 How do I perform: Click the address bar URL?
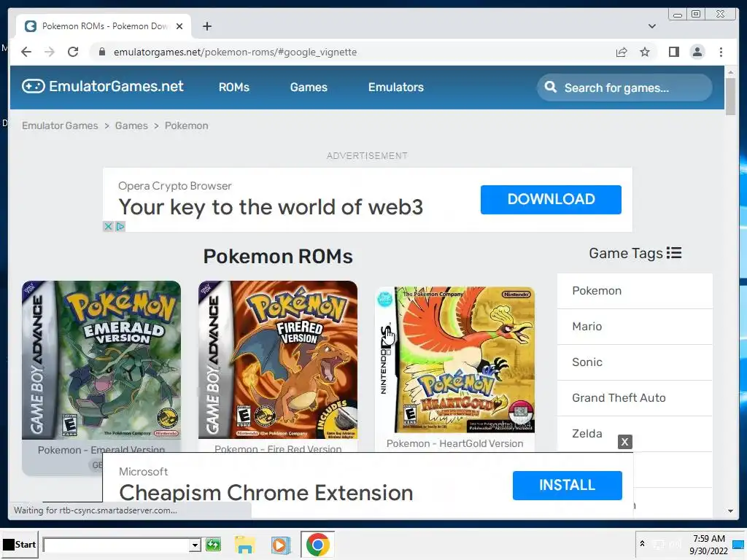tap(235, 52)
